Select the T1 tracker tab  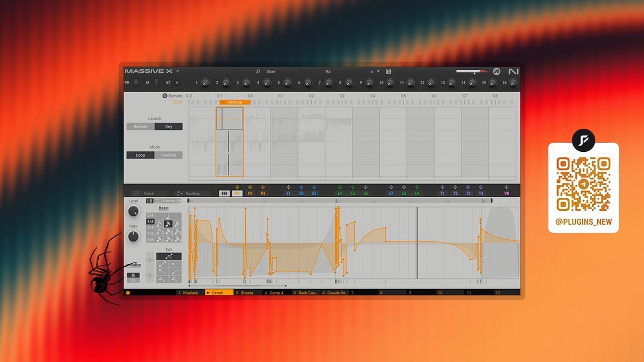point(442,194)
